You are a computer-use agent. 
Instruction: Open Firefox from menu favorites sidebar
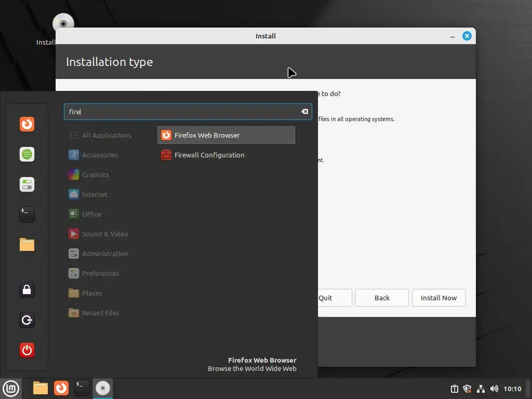tap(27, 124)
